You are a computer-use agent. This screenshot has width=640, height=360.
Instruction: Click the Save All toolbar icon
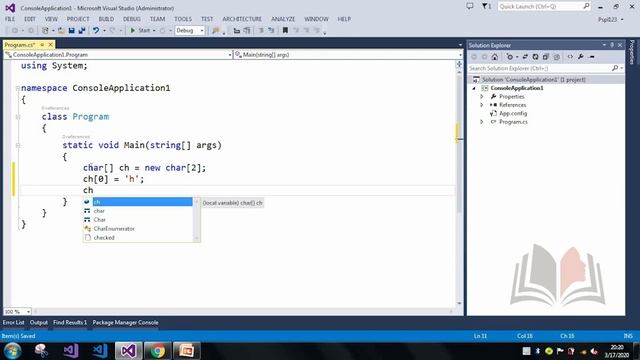pyautogui.click(x=82, y=31)
